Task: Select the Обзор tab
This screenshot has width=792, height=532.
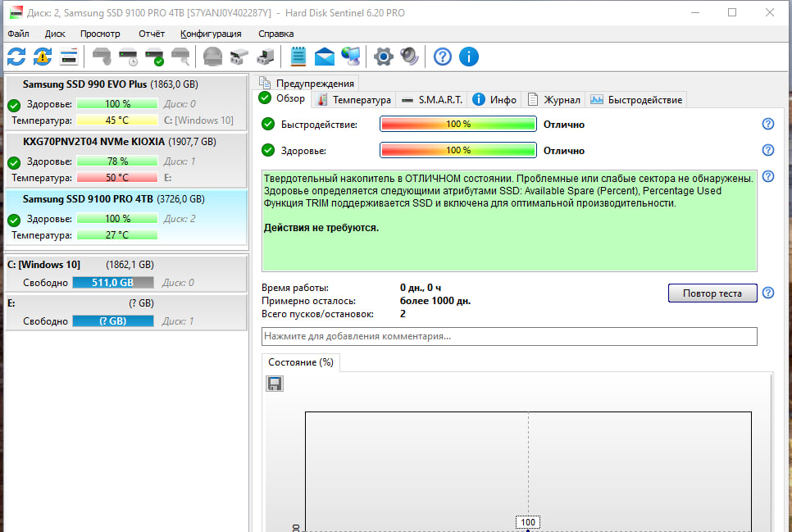Action: tap(282, 98)
